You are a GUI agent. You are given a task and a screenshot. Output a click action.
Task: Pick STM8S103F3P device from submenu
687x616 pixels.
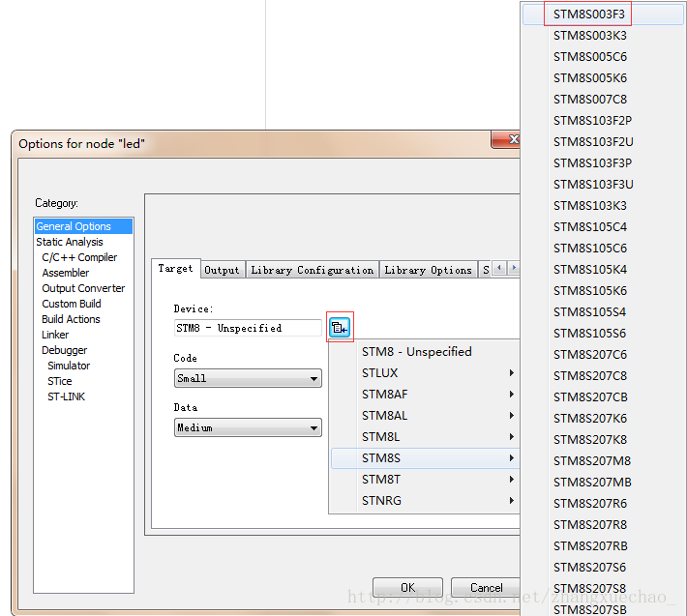[x=603, y=163]
